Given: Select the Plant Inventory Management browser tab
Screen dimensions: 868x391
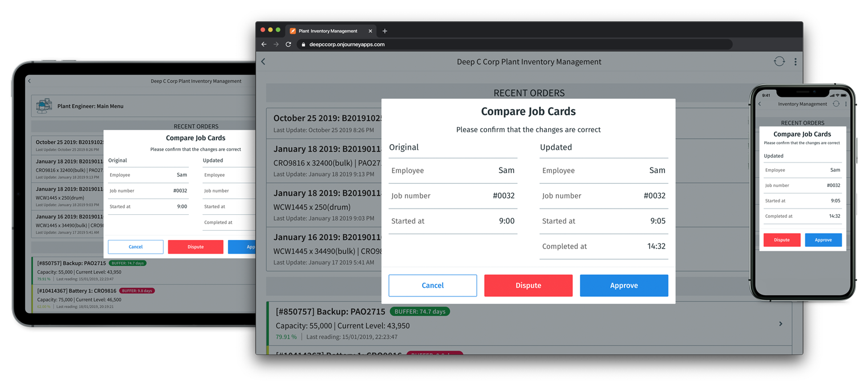Looking at the screenshot, I should point(328,31).
